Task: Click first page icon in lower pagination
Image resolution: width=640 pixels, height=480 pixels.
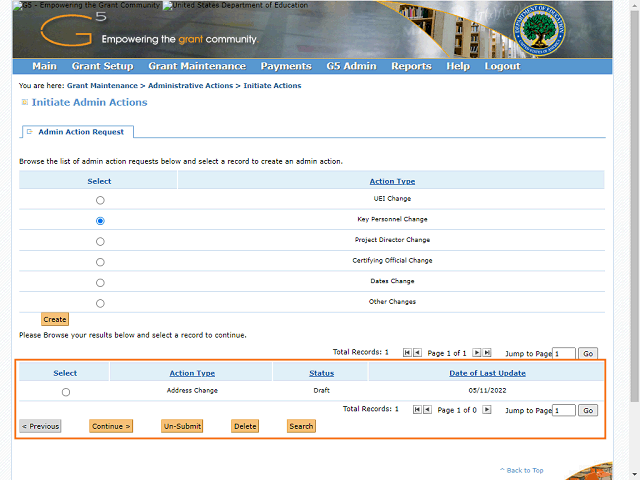Action: click(x=417, y=410)
